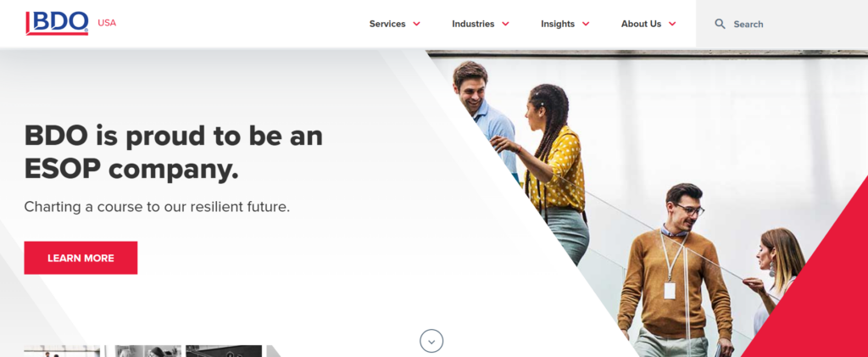The image size is (868, 357).
Task: Click the USA country label
Action: [107, 23]
